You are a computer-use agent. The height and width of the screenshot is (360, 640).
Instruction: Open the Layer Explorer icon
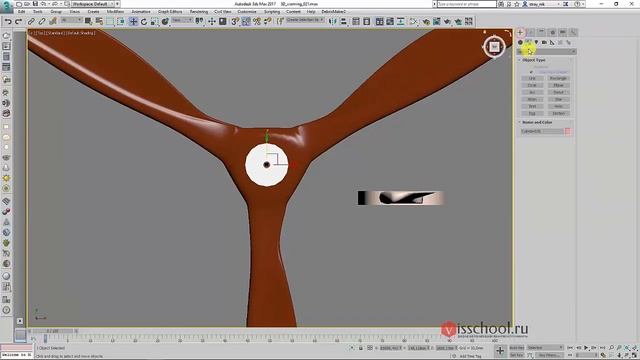pos(367,21)
